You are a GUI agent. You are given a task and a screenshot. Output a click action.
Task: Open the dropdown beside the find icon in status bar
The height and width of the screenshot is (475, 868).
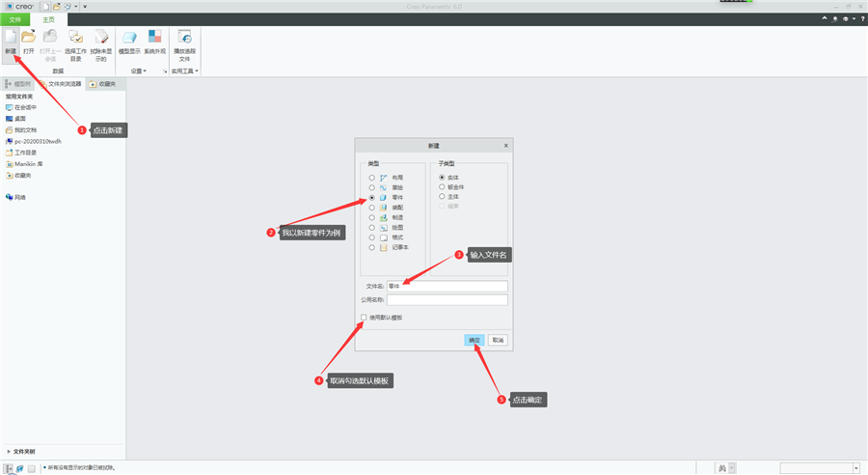pos(731,468)
